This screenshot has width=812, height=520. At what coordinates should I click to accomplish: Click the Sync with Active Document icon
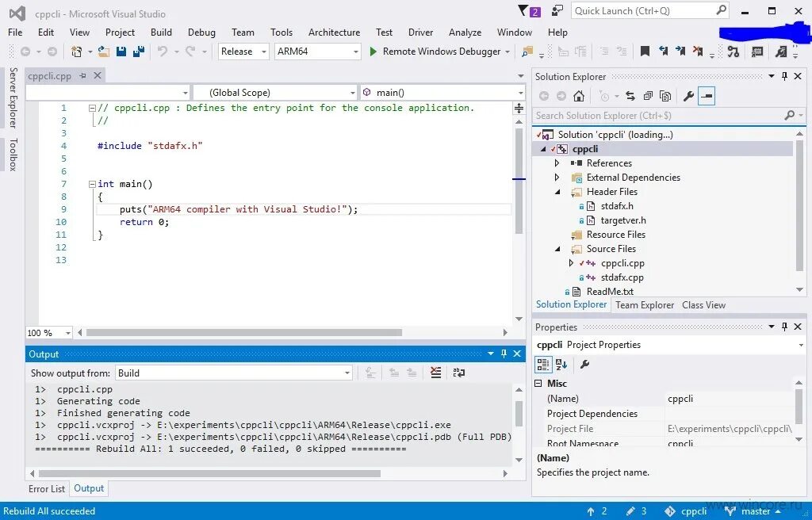click(630, 95)
